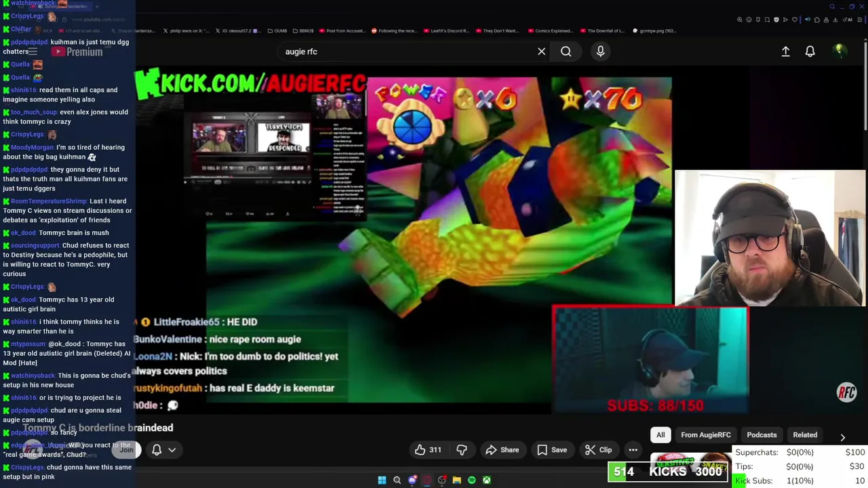Save the video to a playlist
This screenshot has height=488, width=868.
pos(552,450)
